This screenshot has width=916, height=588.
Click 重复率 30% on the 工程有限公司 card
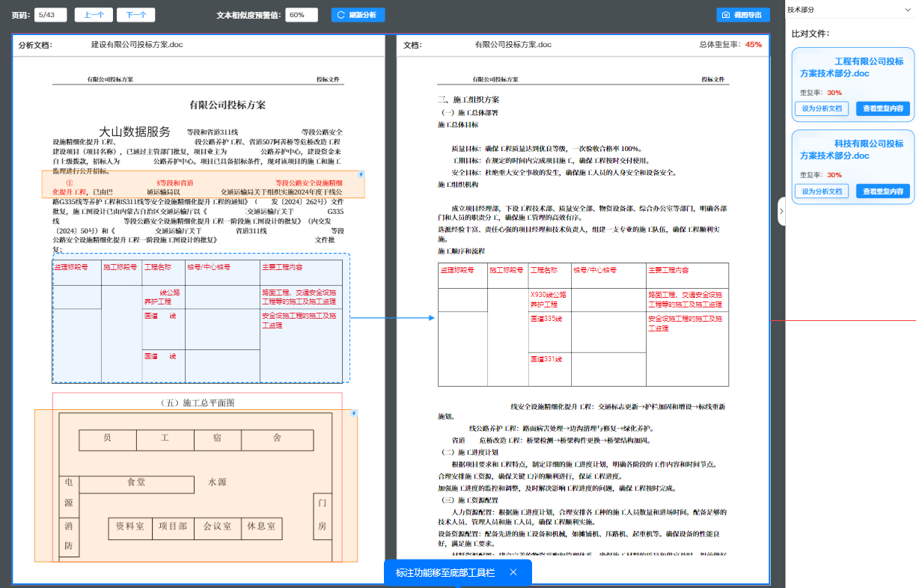(x=821, y=93)
